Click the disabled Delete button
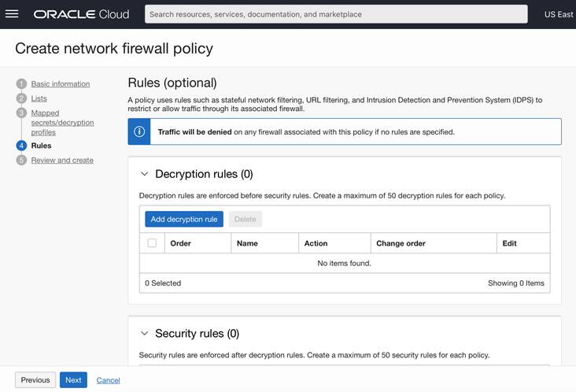 pyautogui.click(x=245, y=219)
